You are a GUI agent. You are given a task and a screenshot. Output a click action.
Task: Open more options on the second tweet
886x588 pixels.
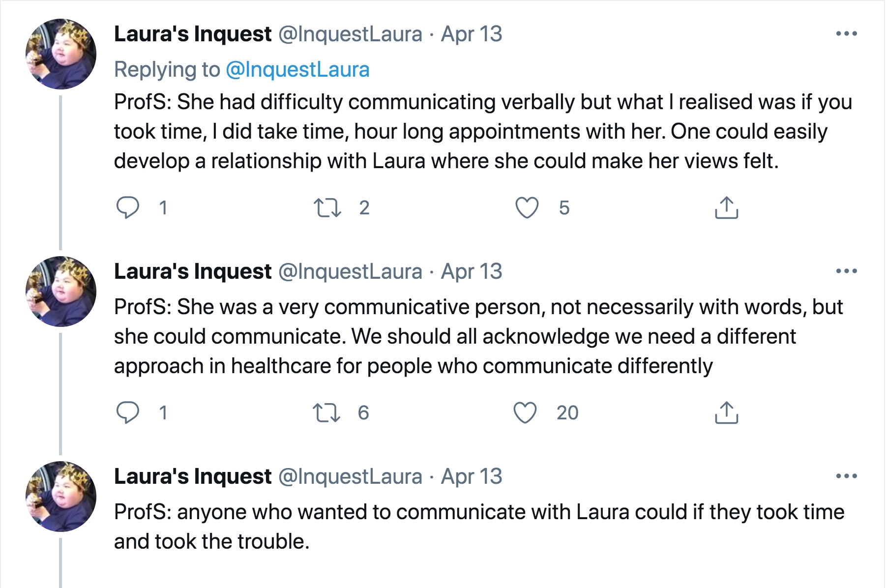(x=846, y=271)
